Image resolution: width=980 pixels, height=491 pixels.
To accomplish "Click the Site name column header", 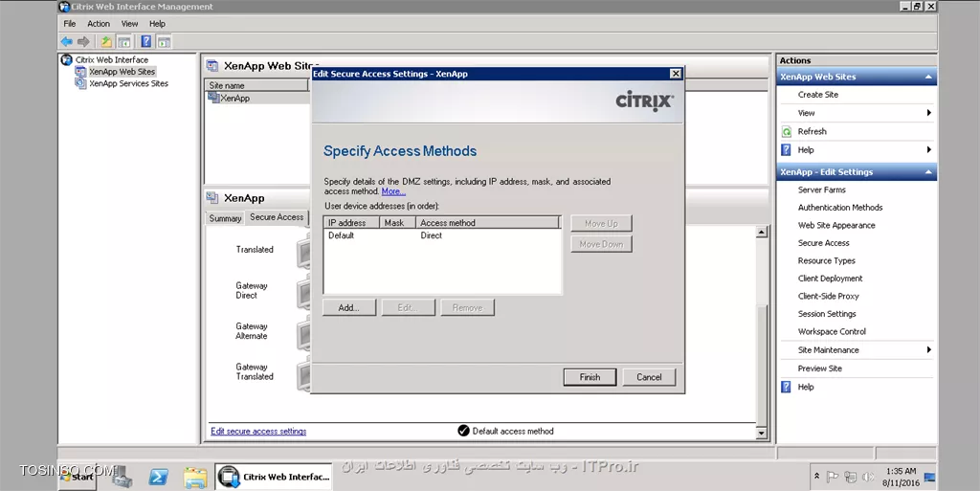I will coord(256,85).
